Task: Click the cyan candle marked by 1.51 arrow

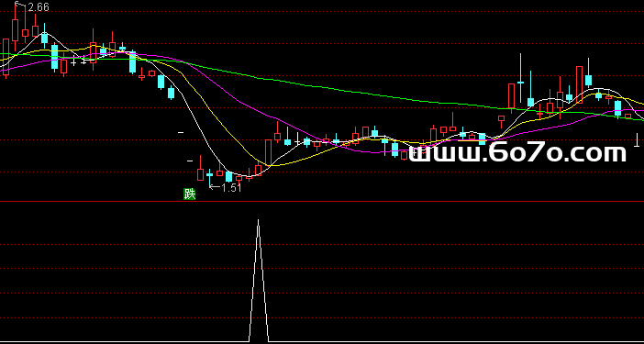Action: 210,176
